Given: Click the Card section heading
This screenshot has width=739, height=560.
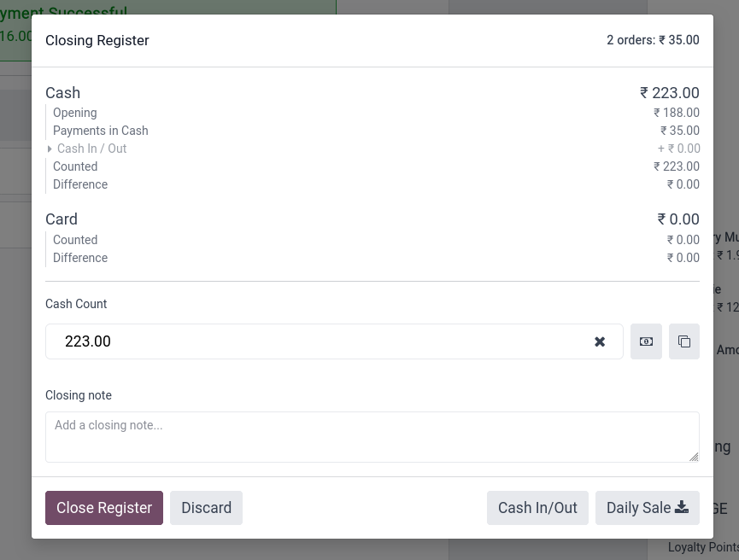Looking at the screenshot, I should coord(62,219).
